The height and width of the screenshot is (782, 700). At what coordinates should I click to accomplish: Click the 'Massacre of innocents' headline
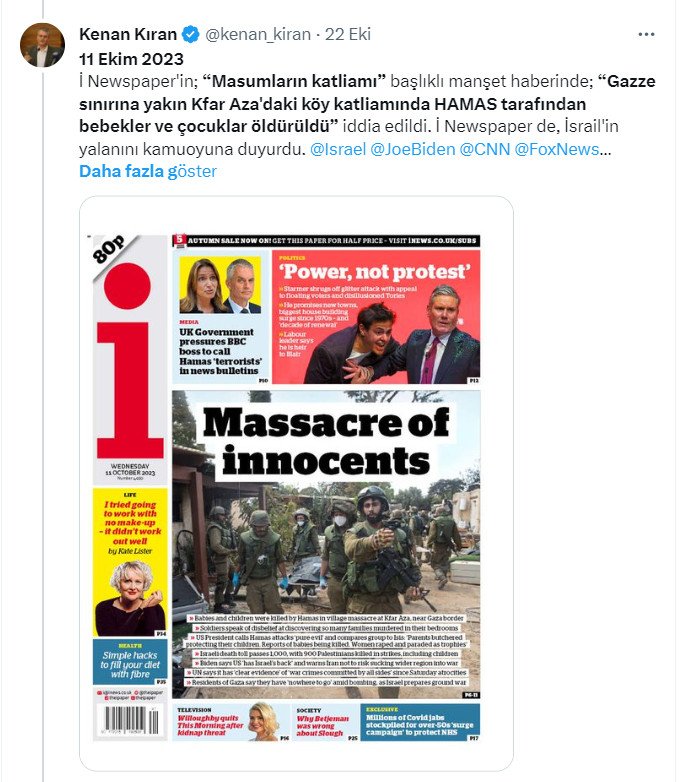(326, 441)
